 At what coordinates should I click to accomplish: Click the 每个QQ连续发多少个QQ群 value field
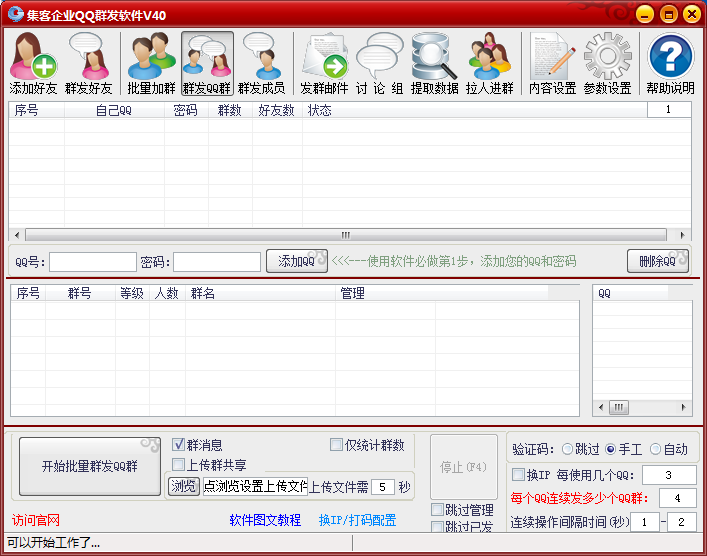(678, 498)
